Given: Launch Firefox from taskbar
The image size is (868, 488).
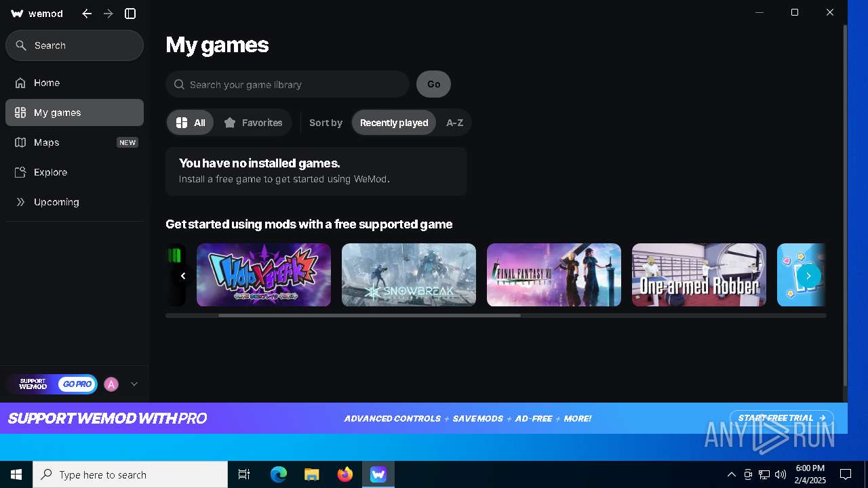Looking at the screenshot, I should click(x=345, y=474).
